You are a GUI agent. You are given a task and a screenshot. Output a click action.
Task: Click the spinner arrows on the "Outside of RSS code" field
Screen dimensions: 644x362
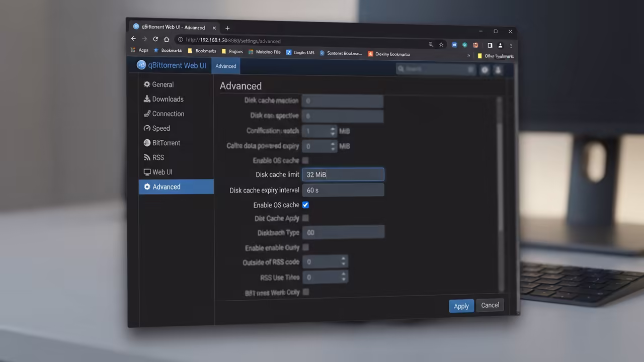click(344, 261)
